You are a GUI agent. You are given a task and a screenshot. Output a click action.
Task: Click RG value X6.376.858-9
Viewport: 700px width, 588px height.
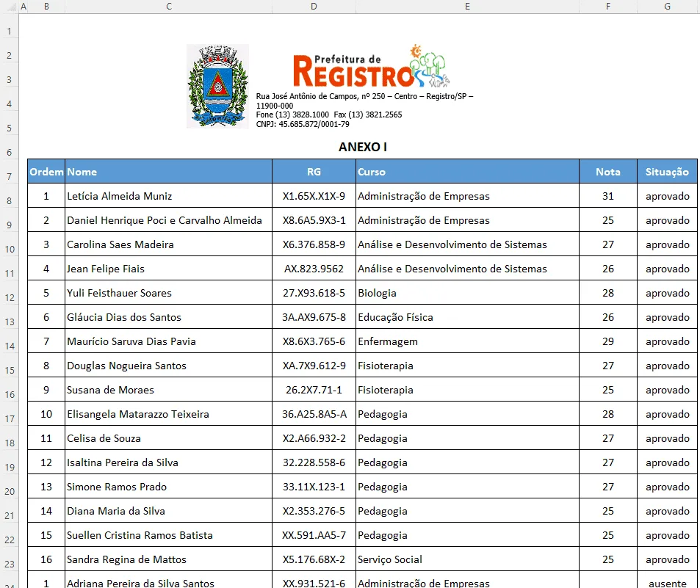tap(314, 244)
